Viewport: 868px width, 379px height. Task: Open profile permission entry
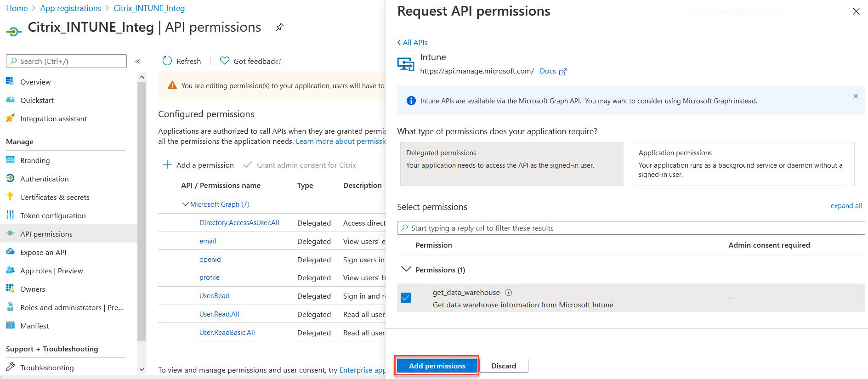pyautogui.click(x=210, y=277)
